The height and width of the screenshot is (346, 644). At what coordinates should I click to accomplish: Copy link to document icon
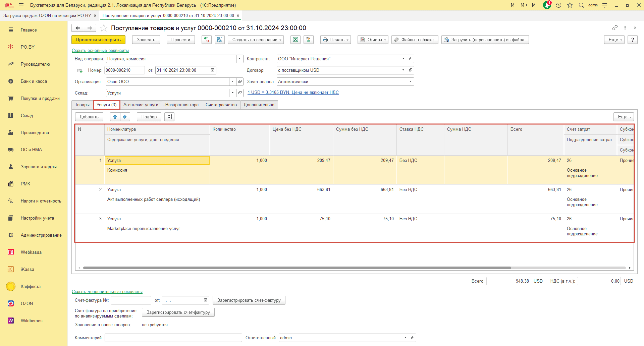[615, 28]
